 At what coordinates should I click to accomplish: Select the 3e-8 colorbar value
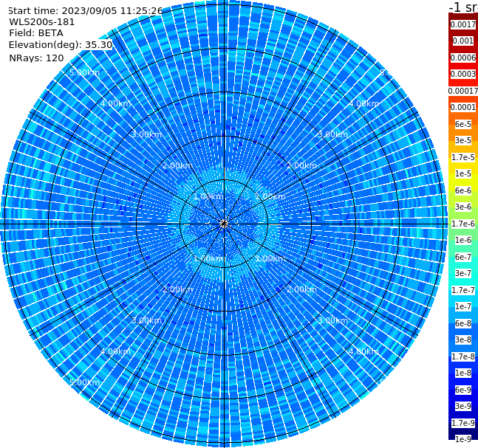(x=463, y=340)
